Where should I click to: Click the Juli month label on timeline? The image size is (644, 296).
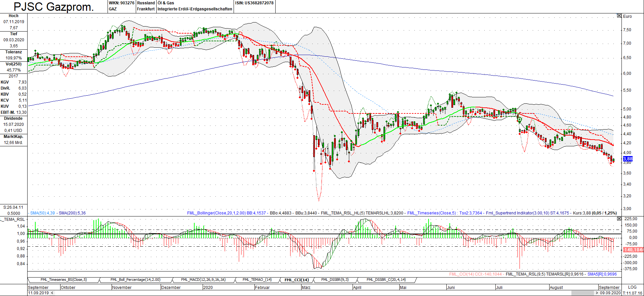coord(499,288)
